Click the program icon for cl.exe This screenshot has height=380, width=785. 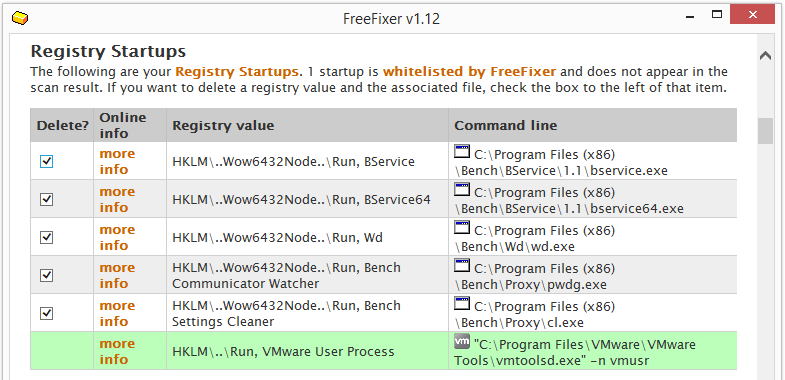(x=462, y=303)
